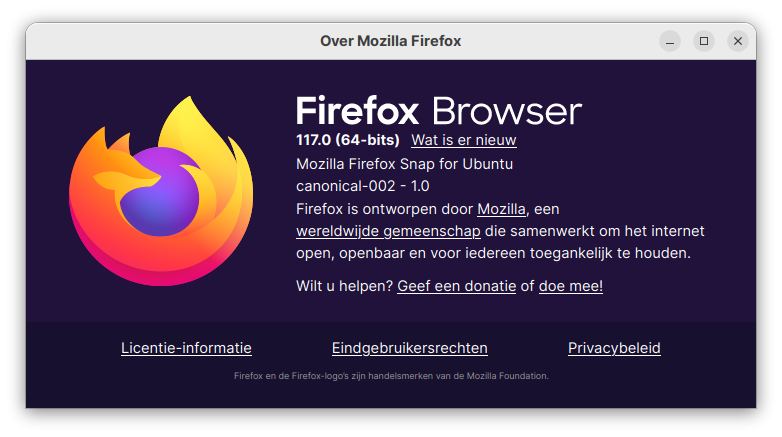
Task: Open Licentie-informatie at the bottom
Action: click(186, 348)
